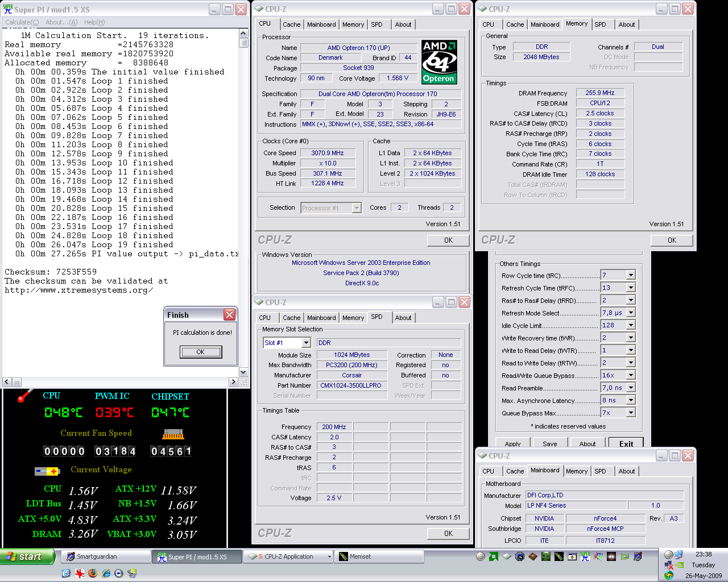Switch to the Memset taskbar window
Viewport: 728px width, 582px height.
coord(379,557)
